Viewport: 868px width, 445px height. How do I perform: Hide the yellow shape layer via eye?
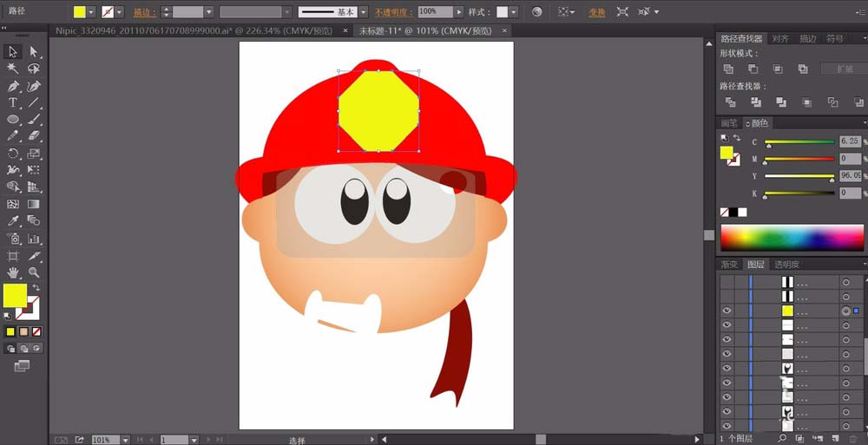pyautogui.click(x=727, y=311)
